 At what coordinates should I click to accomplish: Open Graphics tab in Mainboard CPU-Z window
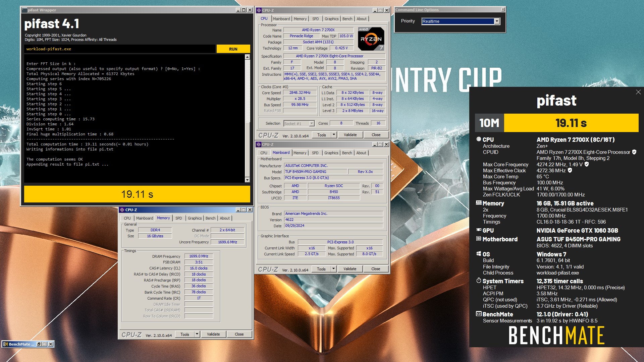(331, 153)
